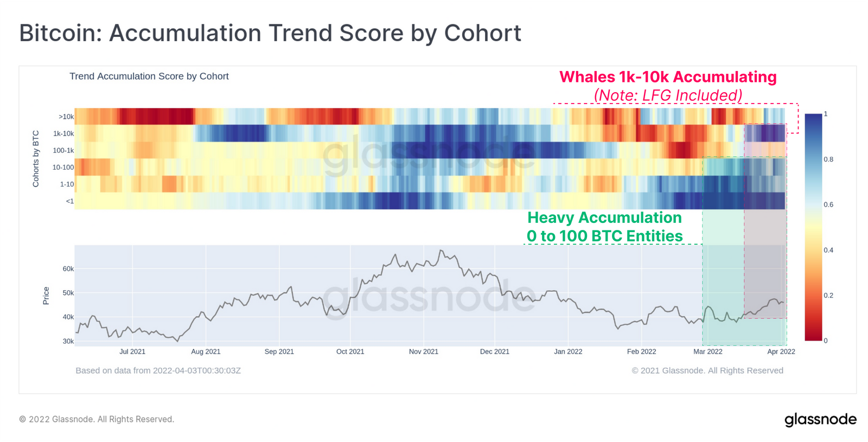Select the 100-1k cohort label

pyautogui.click(x=63, y=150)
